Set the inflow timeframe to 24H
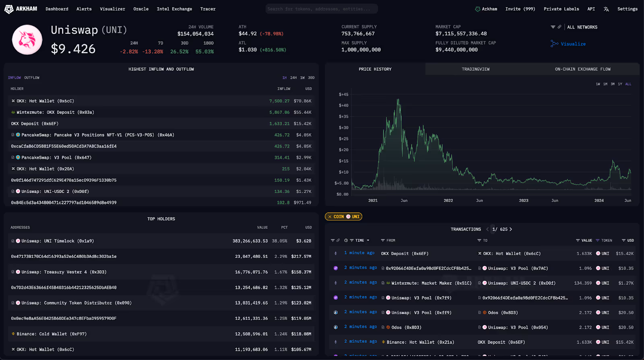 point(293,78)
